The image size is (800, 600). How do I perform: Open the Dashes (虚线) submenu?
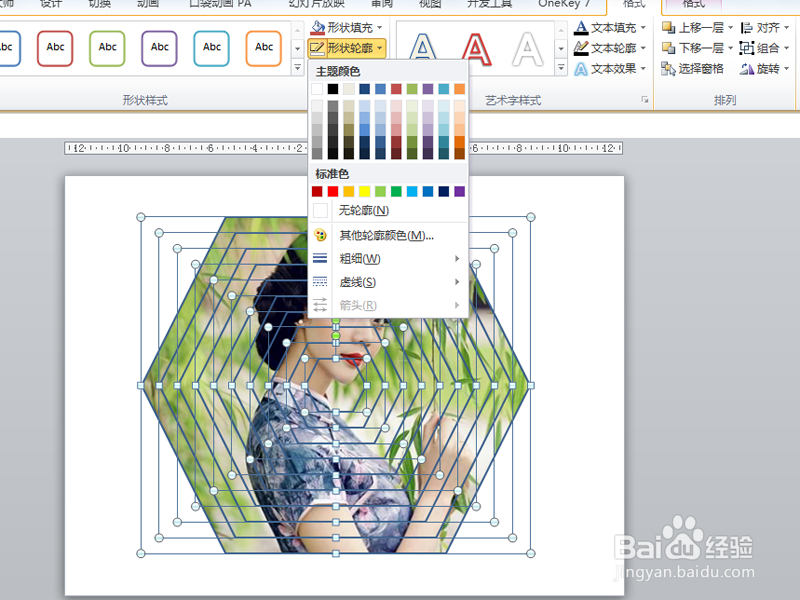[388, 282]
